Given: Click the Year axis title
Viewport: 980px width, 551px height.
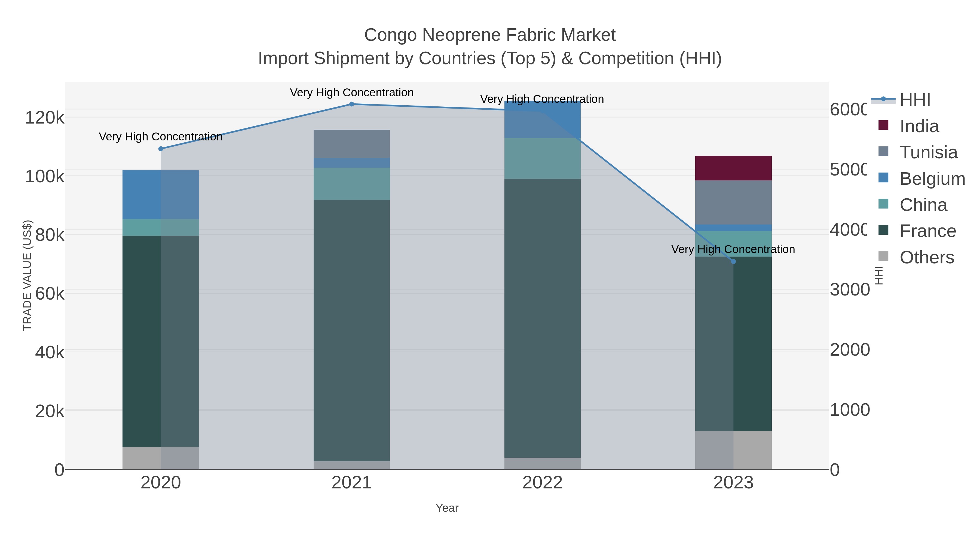Looking at the screenshot, I should click(x=447, y=508).
